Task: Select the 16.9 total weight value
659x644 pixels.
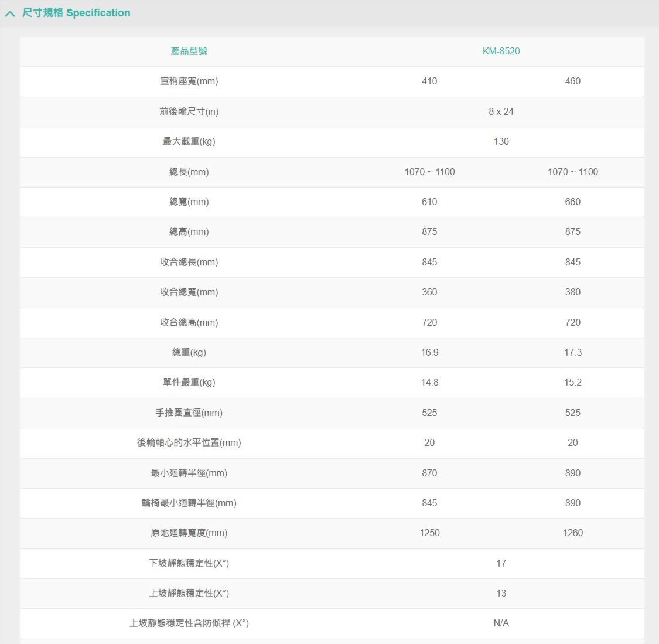Action: click(429, 352)
